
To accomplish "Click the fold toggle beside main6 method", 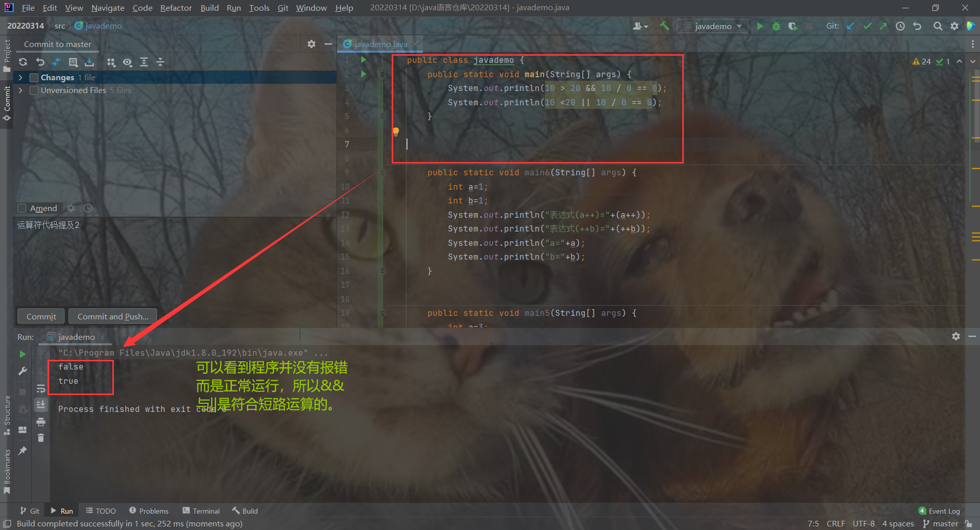I will (383, 173).
